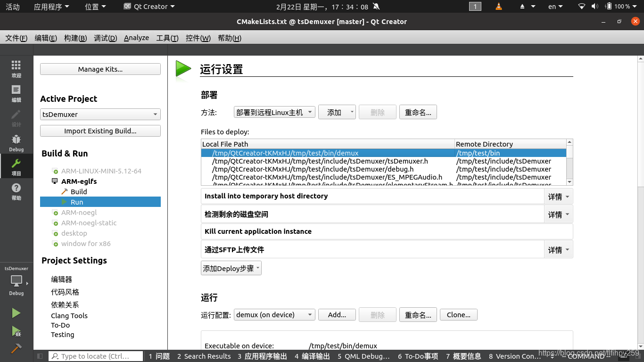This screenshot has width=644, height=362.
Task: Click Import Existing Build... button
Action: [100, 131]
